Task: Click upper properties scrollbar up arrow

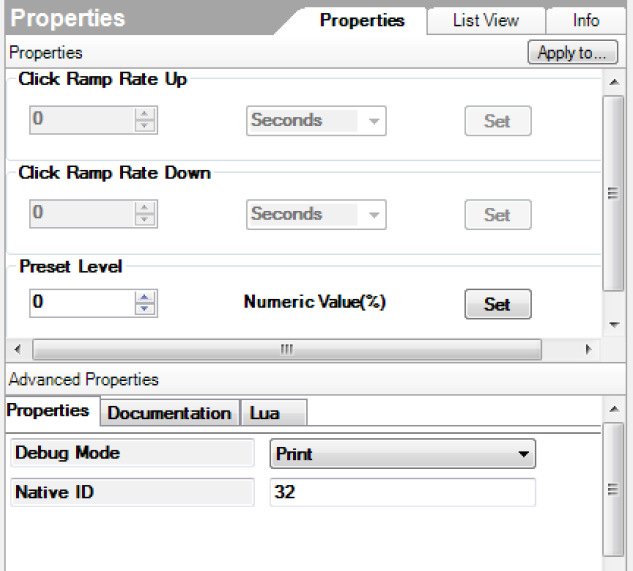Action: point(614,82)
